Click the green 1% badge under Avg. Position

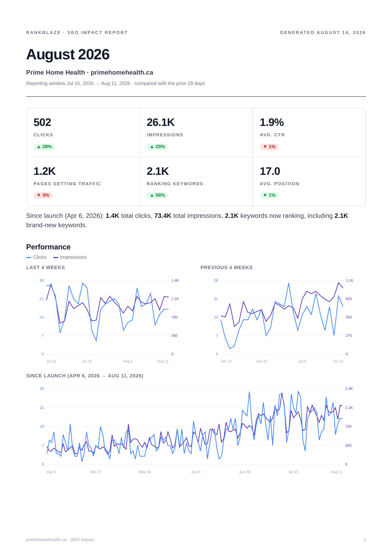[x=269, y=195]
